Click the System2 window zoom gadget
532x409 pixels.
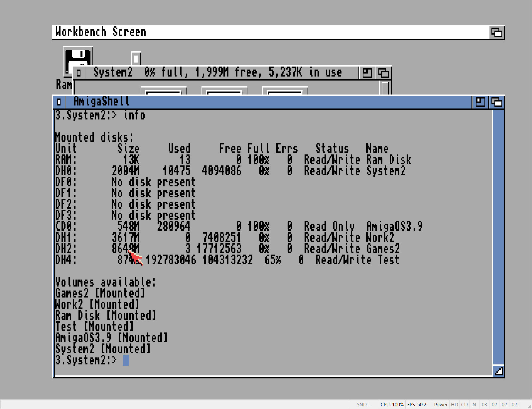(367, 73)
